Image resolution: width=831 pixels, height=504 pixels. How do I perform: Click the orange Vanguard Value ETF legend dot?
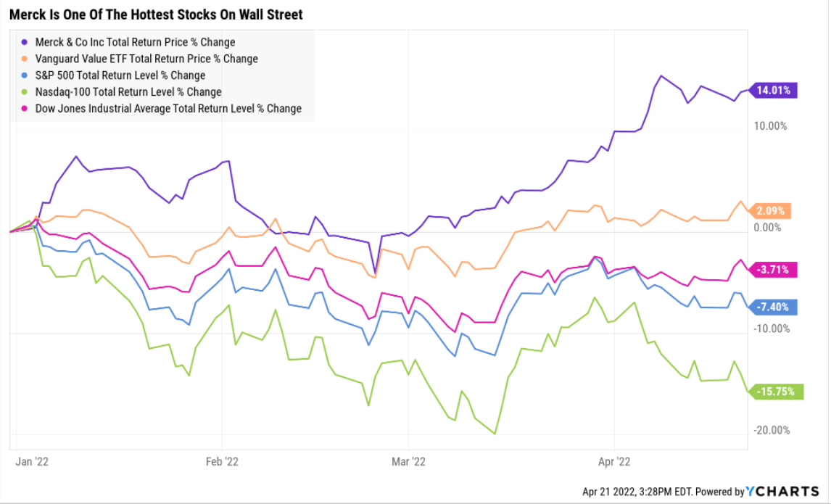pyautogui.click(x=25, y=59)
